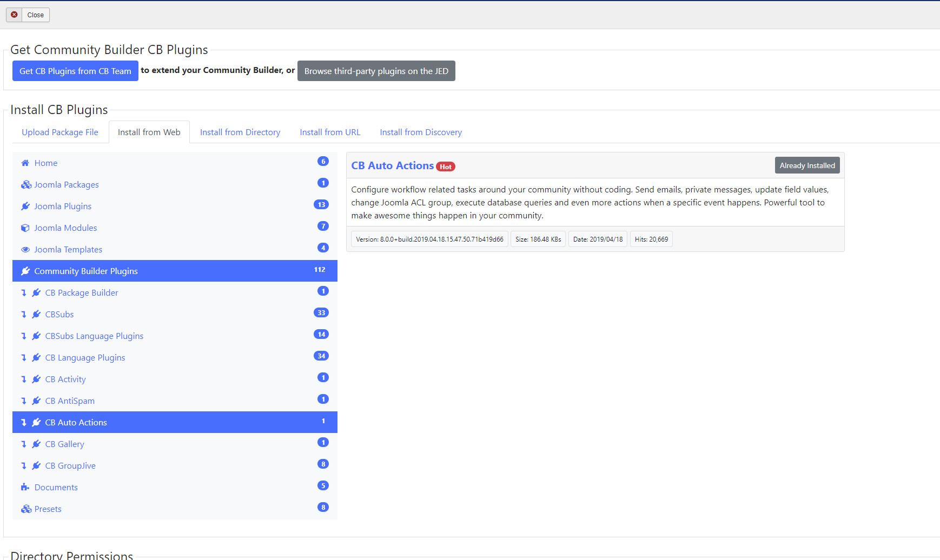This screenshot has width=940, height=560.
Task: Click the CB GroupJive sub-level arrow icon
Action: pyautogui.click(x=24, y=465)
